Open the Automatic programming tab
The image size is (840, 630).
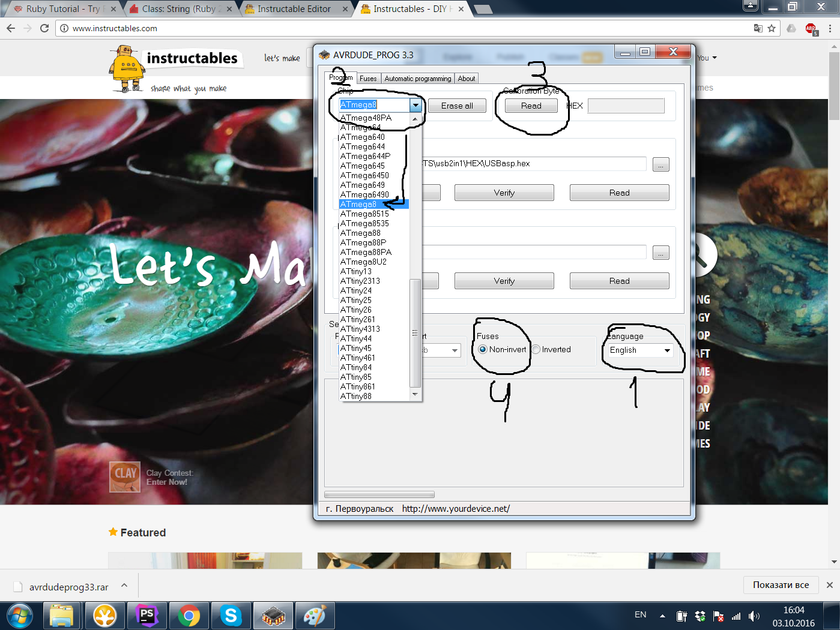point(417,79)
